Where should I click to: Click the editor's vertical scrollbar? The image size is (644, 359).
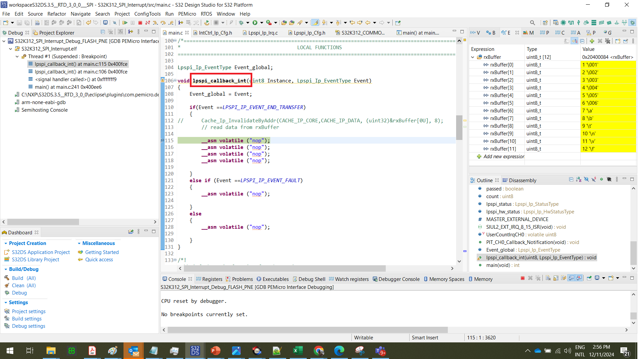pos(459,127)
